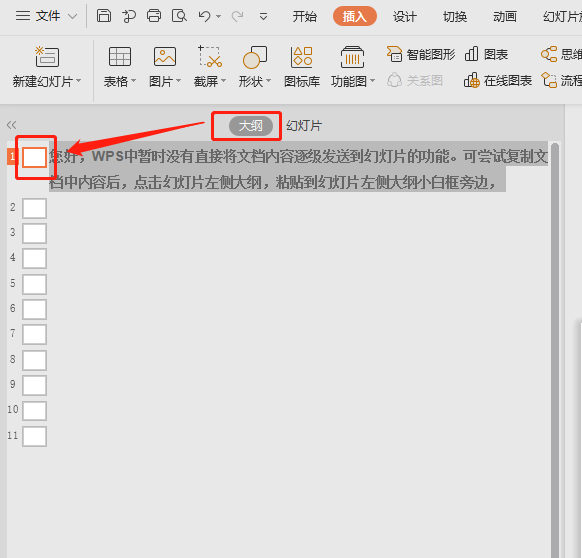The height and width of the screenshot is (558, 582).
Task: Open quick access toolbar customize arrow
Action: pos(263,16)
